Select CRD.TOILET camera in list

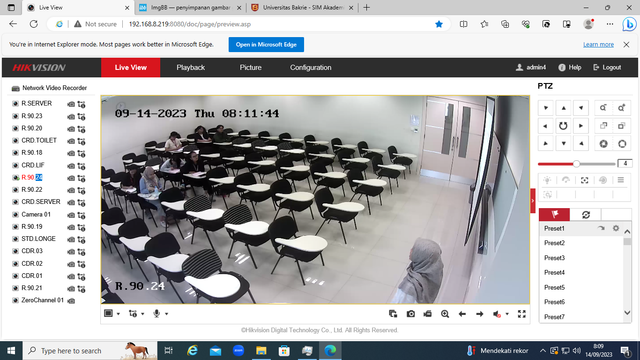[x=39, y=140]
